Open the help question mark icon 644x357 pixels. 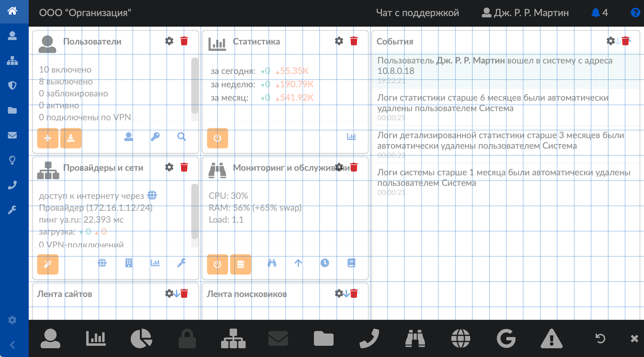click(635, 13)
